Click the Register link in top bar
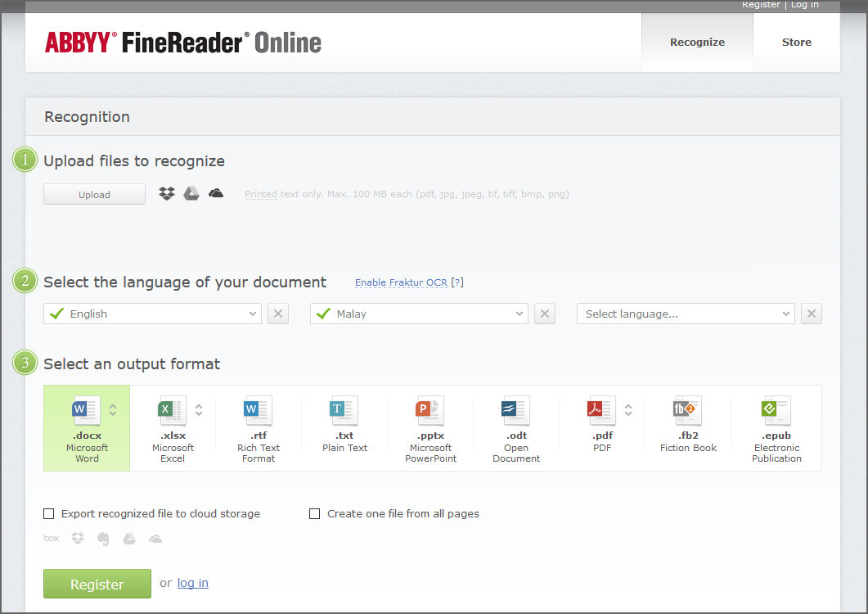Screen dimensions: 868x614 click(x=761, y=4)
